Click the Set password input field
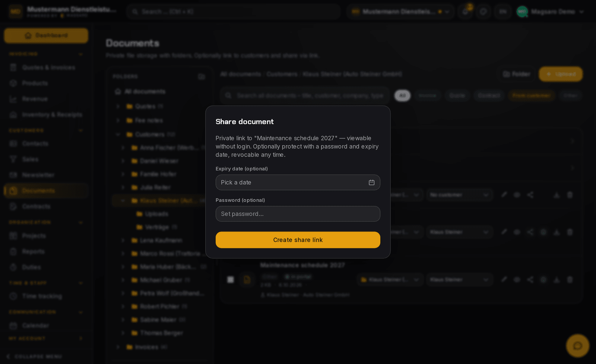Screen dimensions: 596x364 298,214
